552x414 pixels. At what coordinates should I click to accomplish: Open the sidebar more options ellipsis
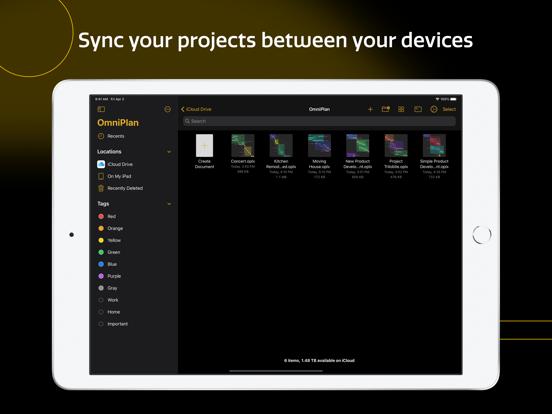pos(168,109)
